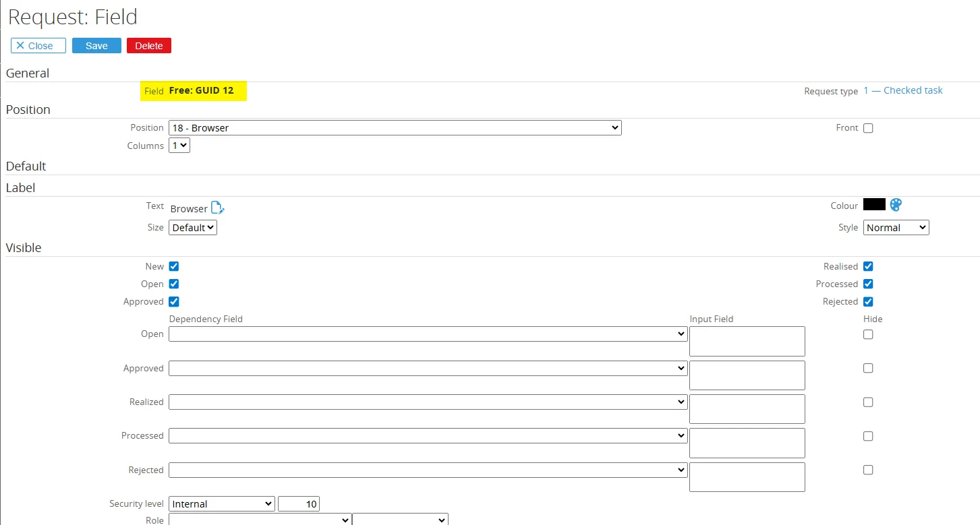The height and width of the screenshot is (525, 980).
Task: Open the Checked task request type link
Action: [x=903, y=90]
